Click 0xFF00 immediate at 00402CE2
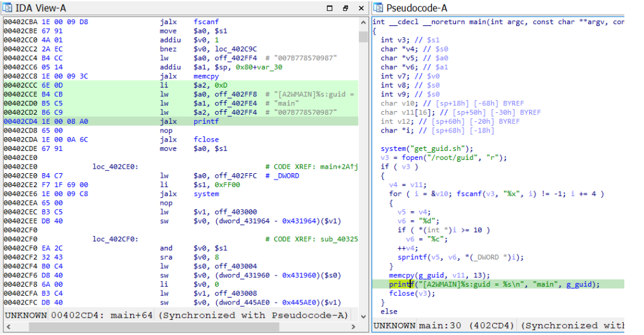The width and height of the screenshot is (644, 335). point(227,185)
